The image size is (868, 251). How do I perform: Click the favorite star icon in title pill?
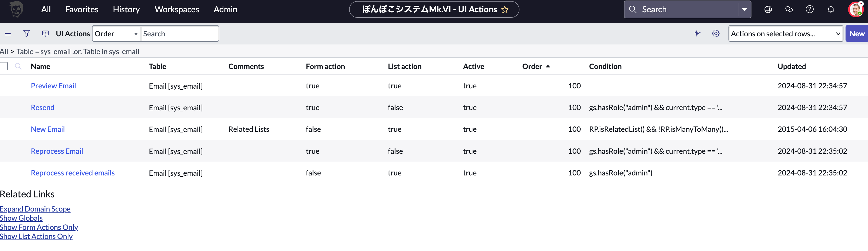pos(505,10)
